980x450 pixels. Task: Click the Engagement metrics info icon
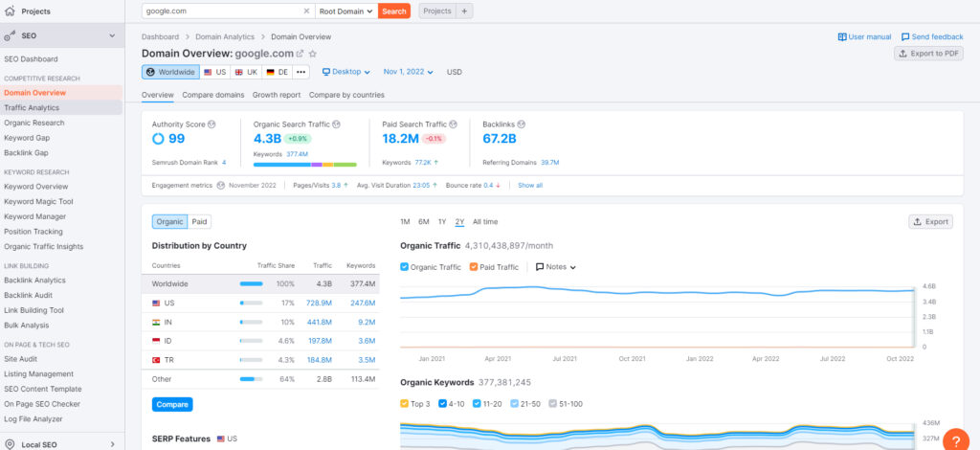(220, 186)
